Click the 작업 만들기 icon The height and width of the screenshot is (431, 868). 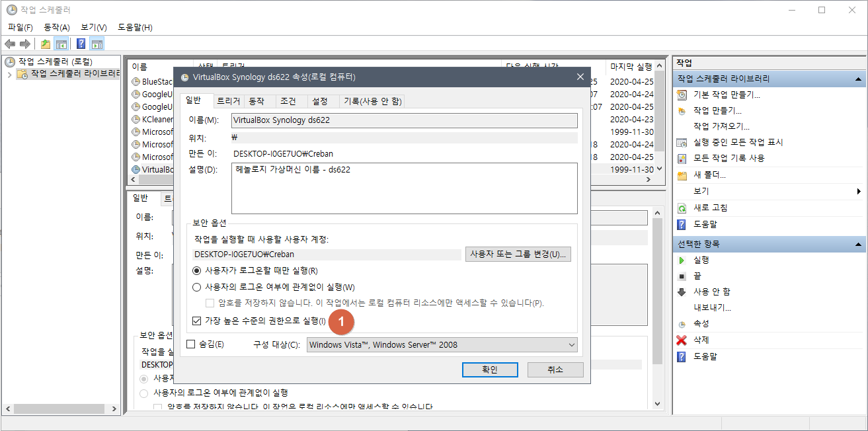click(682, 111)
